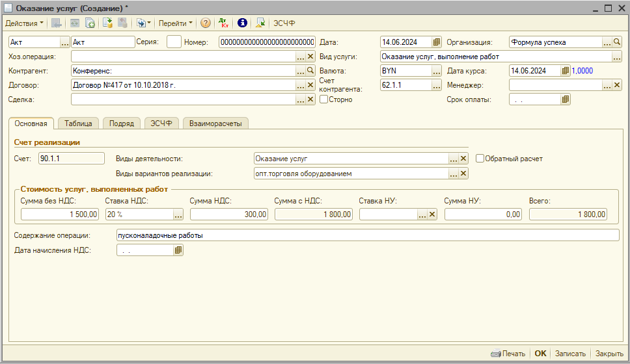Open the Действия dropdown menu
630x364 pixels.
pos(24,23)
